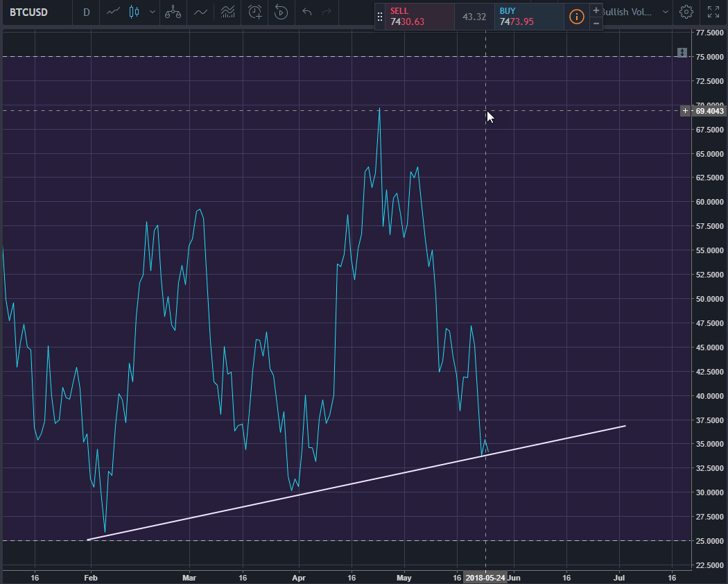Increase order quantity with plus button
This screenshot has width=728, height=584.
coord(596,10)
